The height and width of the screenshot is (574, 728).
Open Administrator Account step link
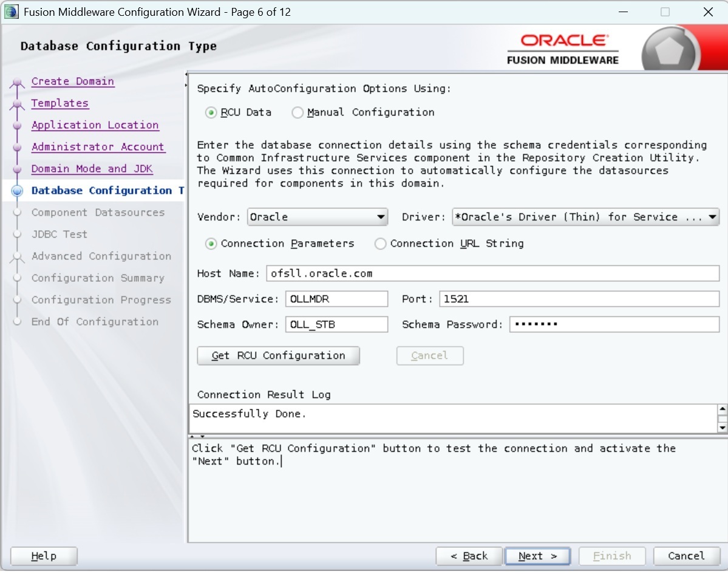pos(98,147)
